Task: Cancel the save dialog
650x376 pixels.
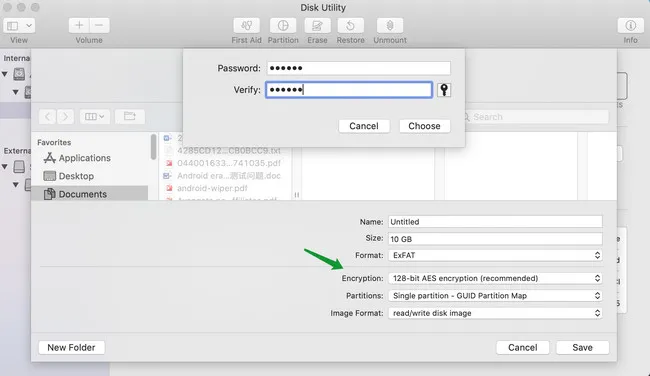Action: pos(522,347)
